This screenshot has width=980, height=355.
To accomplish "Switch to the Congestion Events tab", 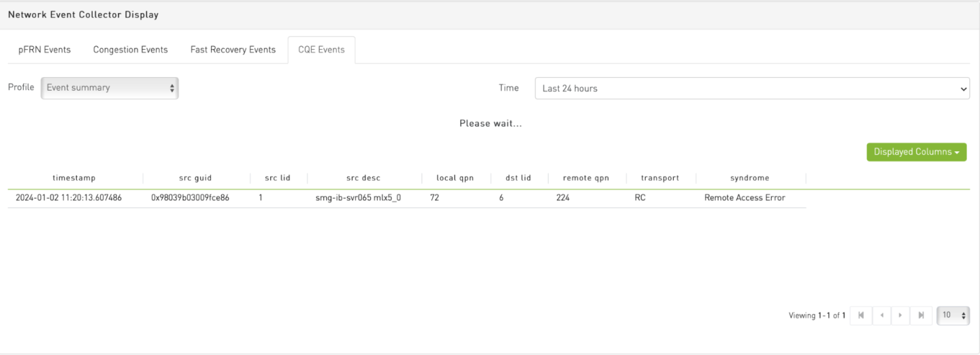I will [x=130, y=50].
